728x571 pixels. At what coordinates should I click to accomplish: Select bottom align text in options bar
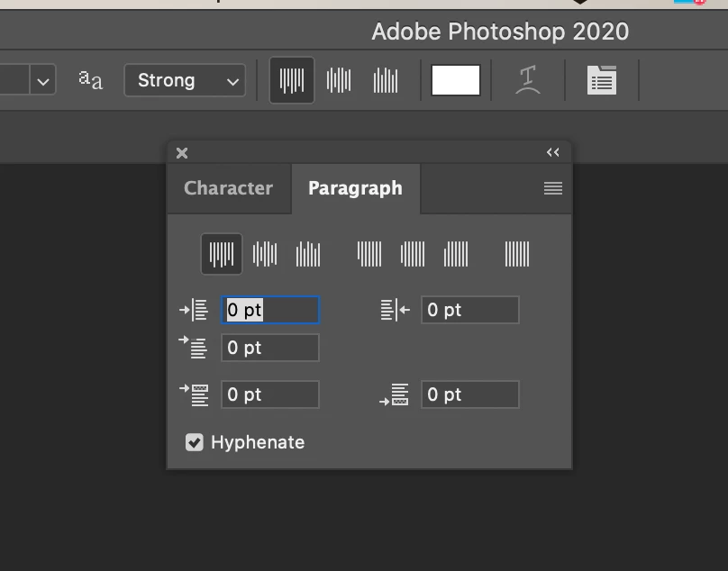pyautogui.click(x=386, y=80)
